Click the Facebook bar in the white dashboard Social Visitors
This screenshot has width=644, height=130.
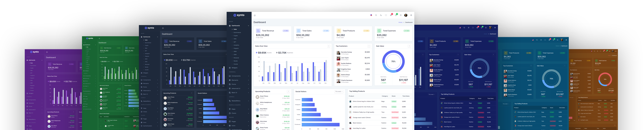coord(307,100)
